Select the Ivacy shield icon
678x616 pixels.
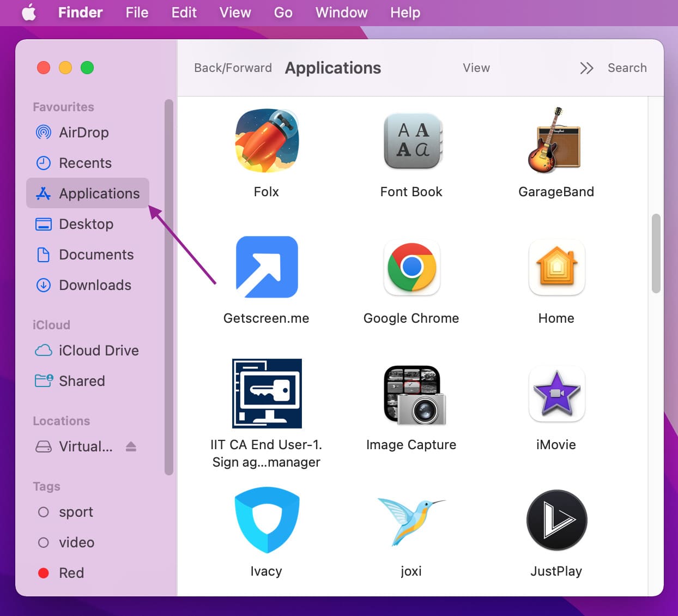267,520
